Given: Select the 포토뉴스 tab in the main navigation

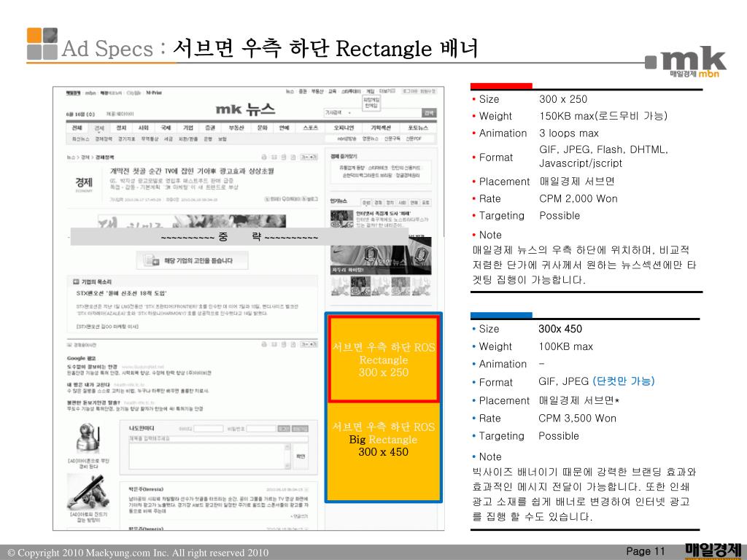Looking at the screenshot, I should pos(418,128).
